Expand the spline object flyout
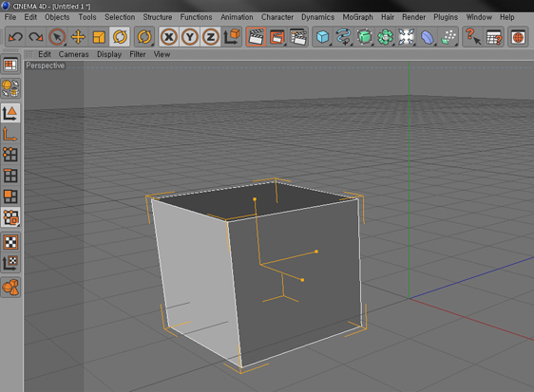 pos(343,37)
